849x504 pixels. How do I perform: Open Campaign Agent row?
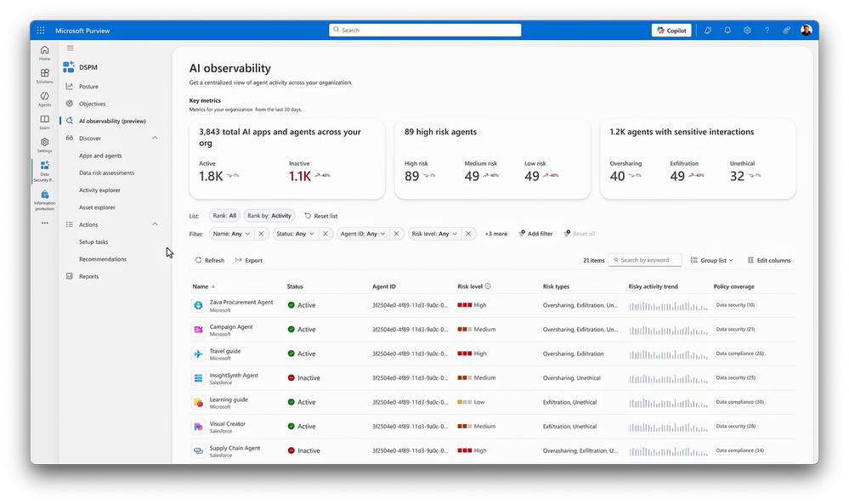(x=493, y=330)
